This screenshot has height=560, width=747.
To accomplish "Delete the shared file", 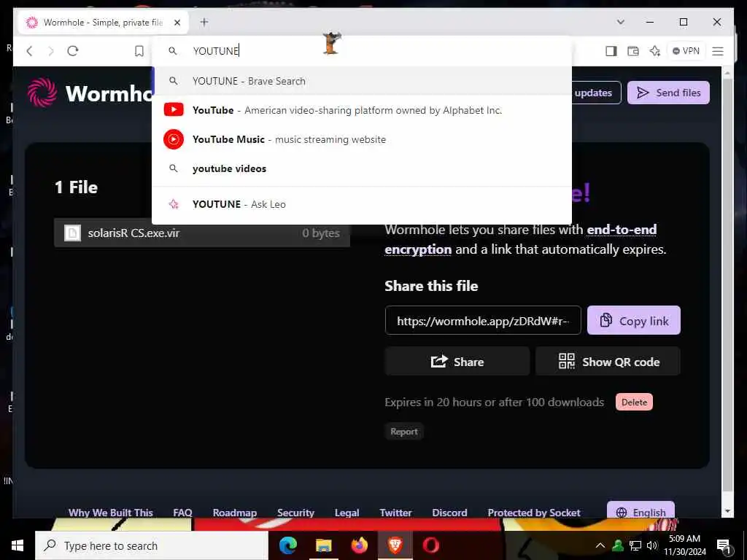I will point(634,402).
